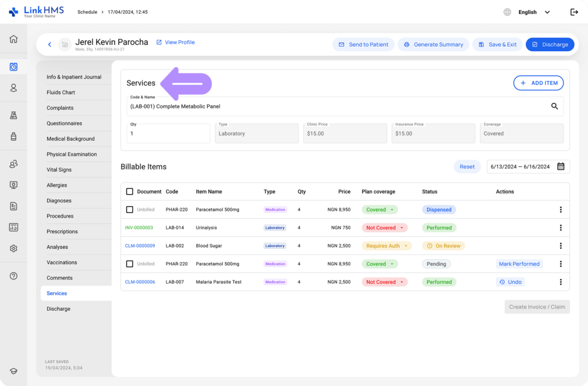Reset the billable items date filter
The height and width of the screenshot is (386, 588).
[467, 167]
